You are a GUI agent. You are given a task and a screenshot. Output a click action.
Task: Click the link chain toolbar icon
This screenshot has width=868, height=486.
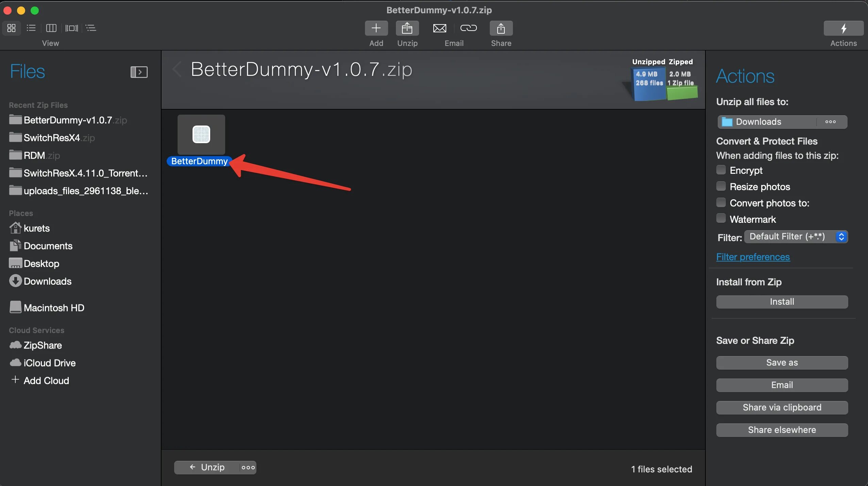(468, 28)
